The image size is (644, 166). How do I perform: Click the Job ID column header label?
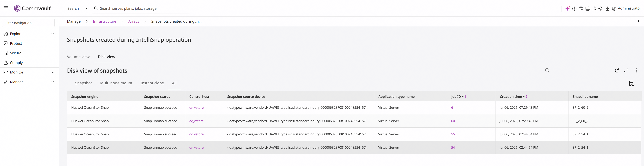point(456,97)
